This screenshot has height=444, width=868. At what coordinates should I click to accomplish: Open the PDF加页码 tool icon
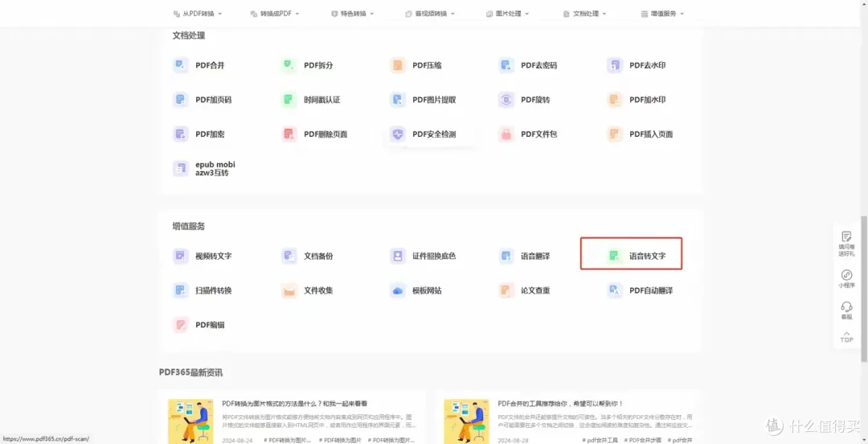181,100
